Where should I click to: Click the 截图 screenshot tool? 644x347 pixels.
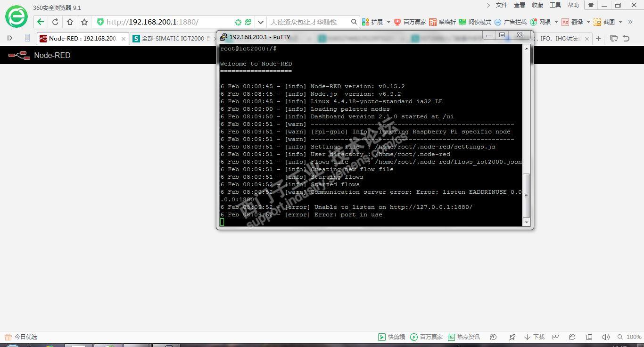click(x=604, y=22)
